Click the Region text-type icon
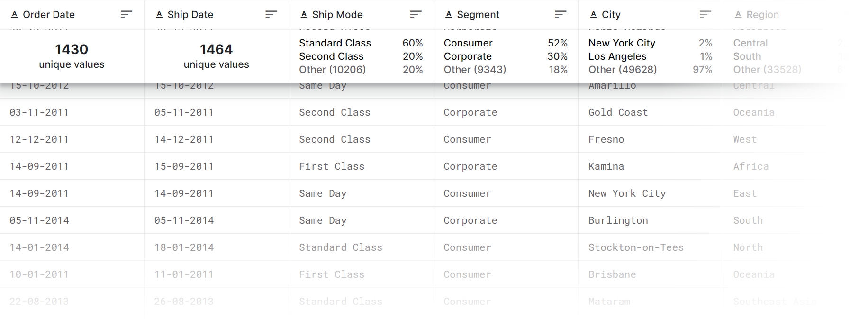The image size is (868, 329). [x=738, y=15]
